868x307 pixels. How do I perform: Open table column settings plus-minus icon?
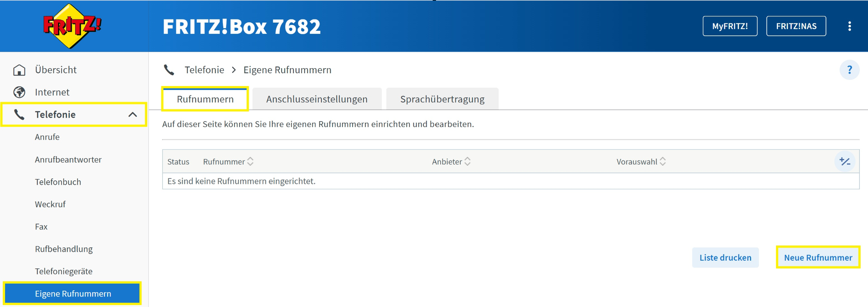[x=845, y=161]
